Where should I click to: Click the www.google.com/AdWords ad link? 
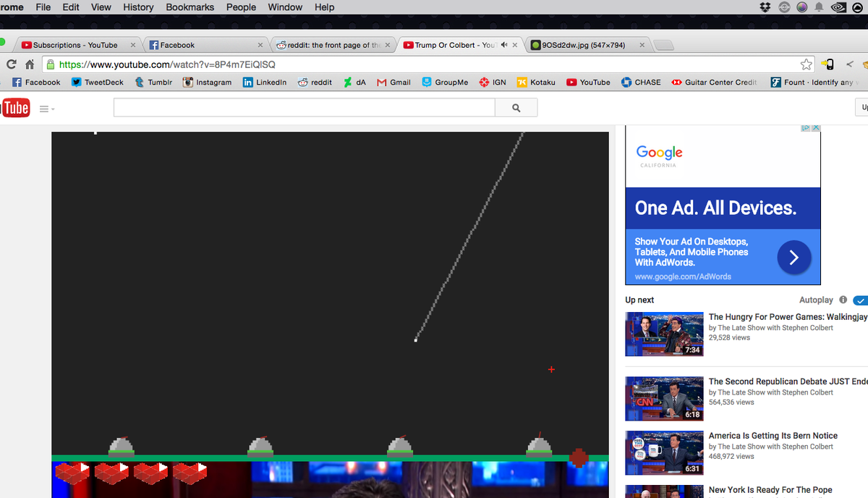coord(683,277)
